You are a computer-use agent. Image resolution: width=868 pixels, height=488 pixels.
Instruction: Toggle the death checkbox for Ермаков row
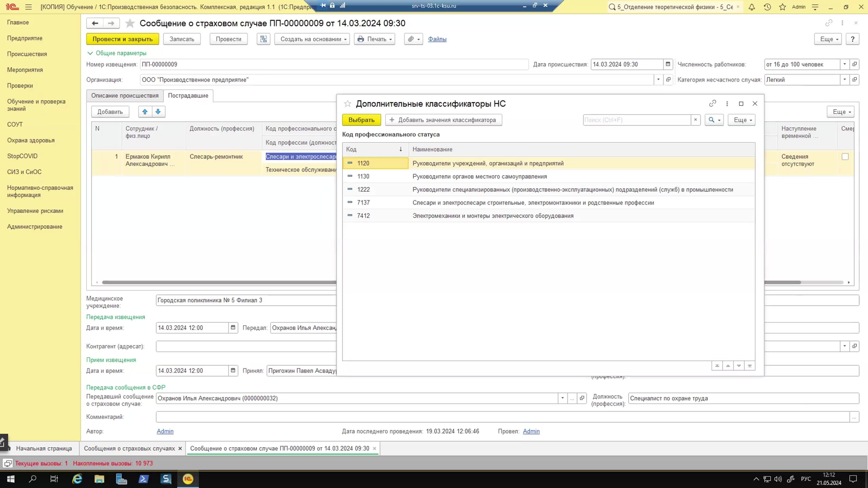845,157
